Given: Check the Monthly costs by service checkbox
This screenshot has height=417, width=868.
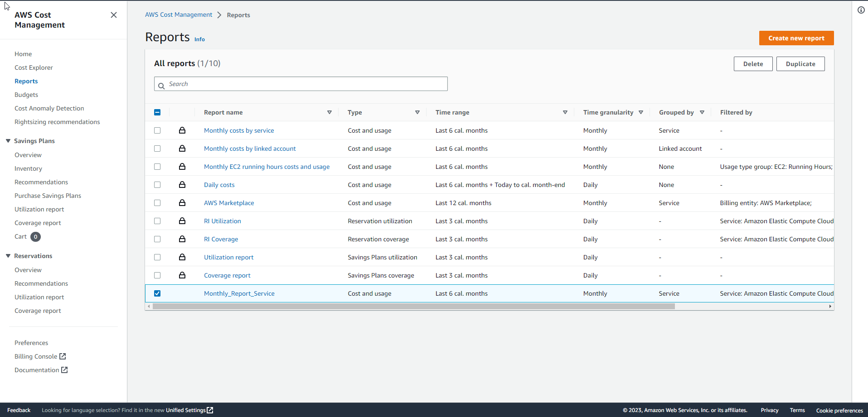Looking at the screenshot, I should coord(157,130).
